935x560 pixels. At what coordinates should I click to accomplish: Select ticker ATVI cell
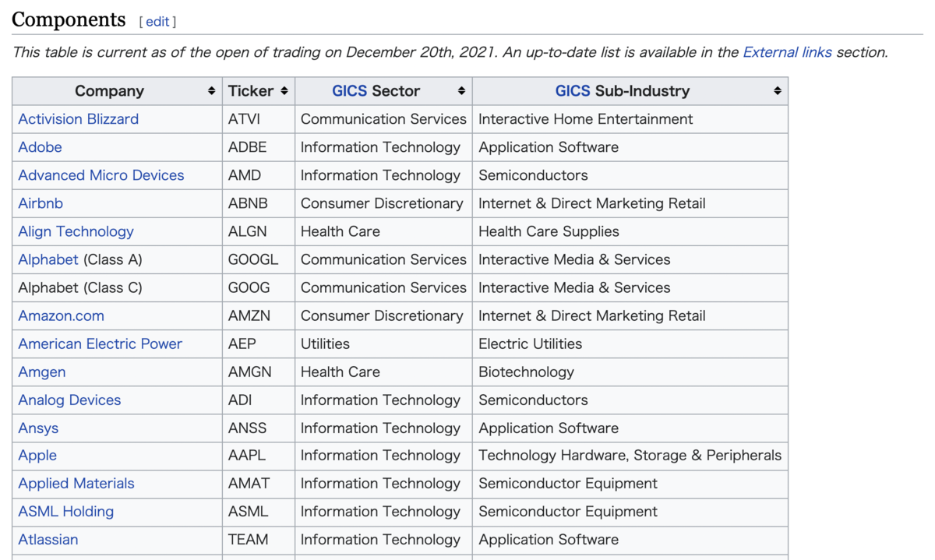point(259,119)
